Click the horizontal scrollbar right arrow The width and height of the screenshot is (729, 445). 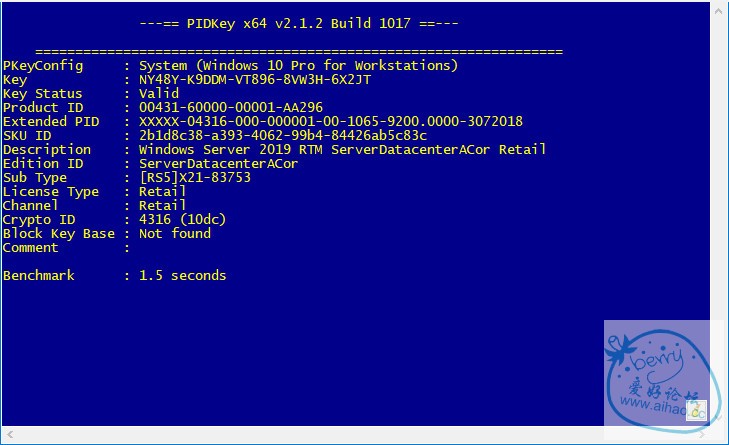coord(702,436)
